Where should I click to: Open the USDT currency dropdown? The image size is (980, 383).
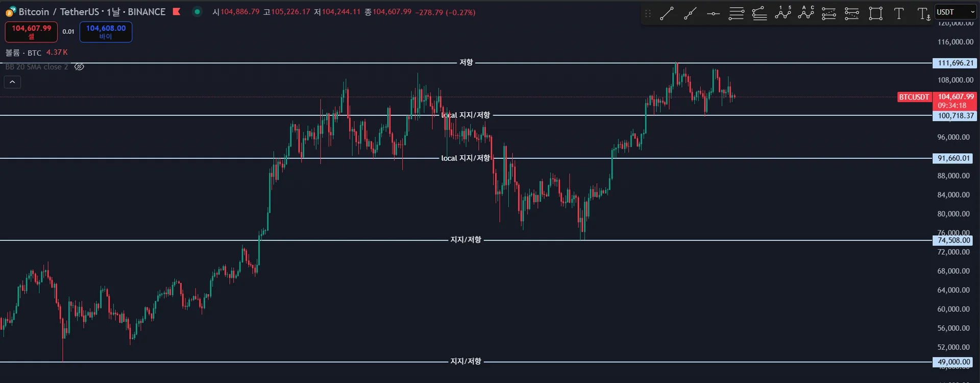(x=955, y=12)
